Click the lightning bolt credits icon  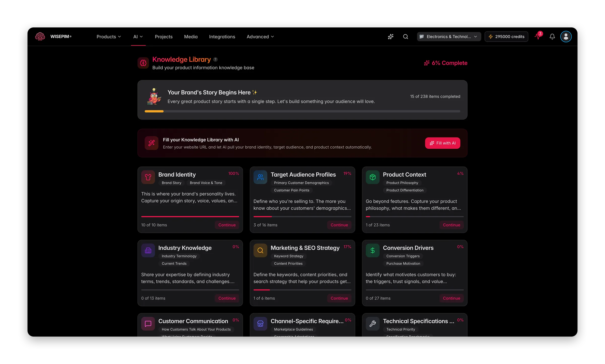[491, 37]
